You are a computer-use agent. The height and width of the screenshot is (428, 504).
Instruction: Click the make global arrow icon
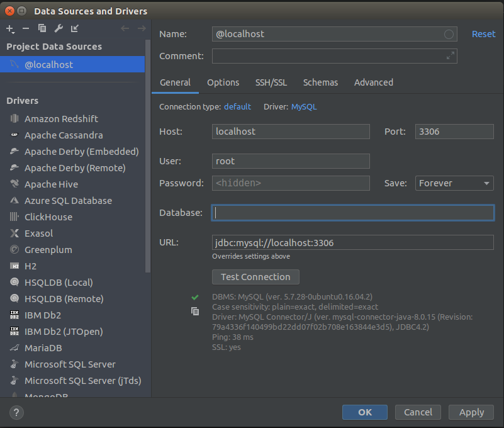[x=75, y=28]
